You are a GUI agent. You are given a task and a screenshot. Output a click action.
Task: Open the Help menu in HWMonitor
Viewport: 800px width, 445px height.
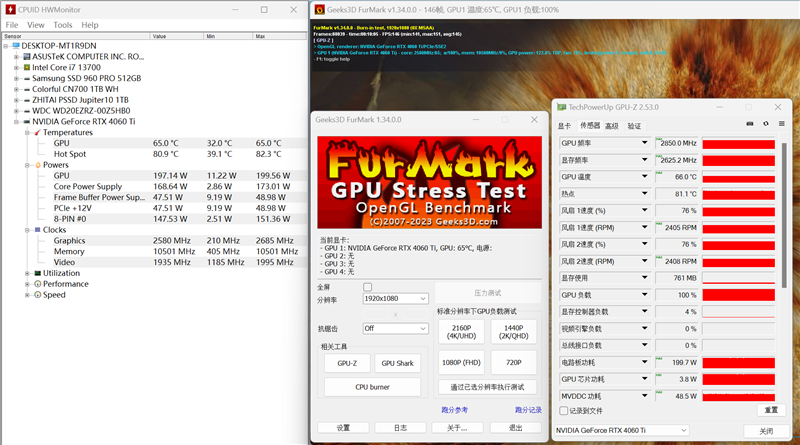[x=90, y=25]
